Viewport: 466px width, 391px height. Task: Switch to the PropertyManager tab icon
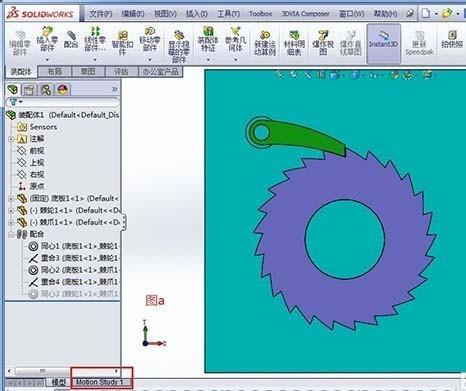(x=29, y=89)
